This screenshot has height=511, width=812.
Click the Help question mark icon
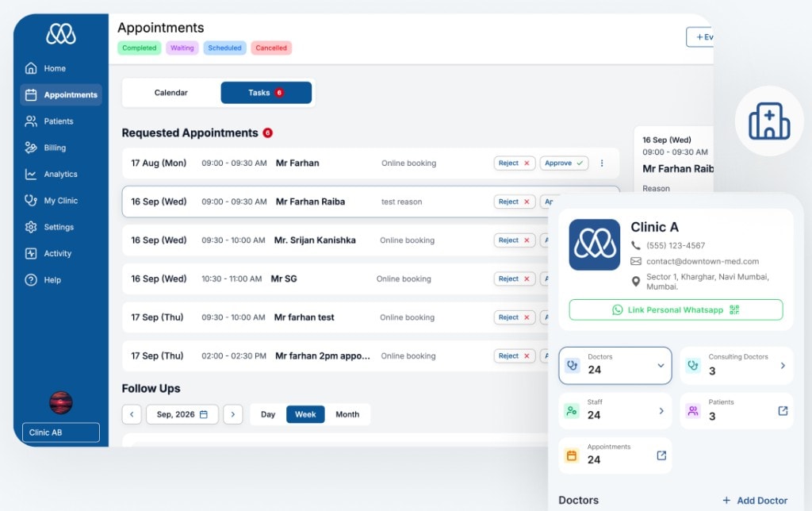[x=31, y=280]
